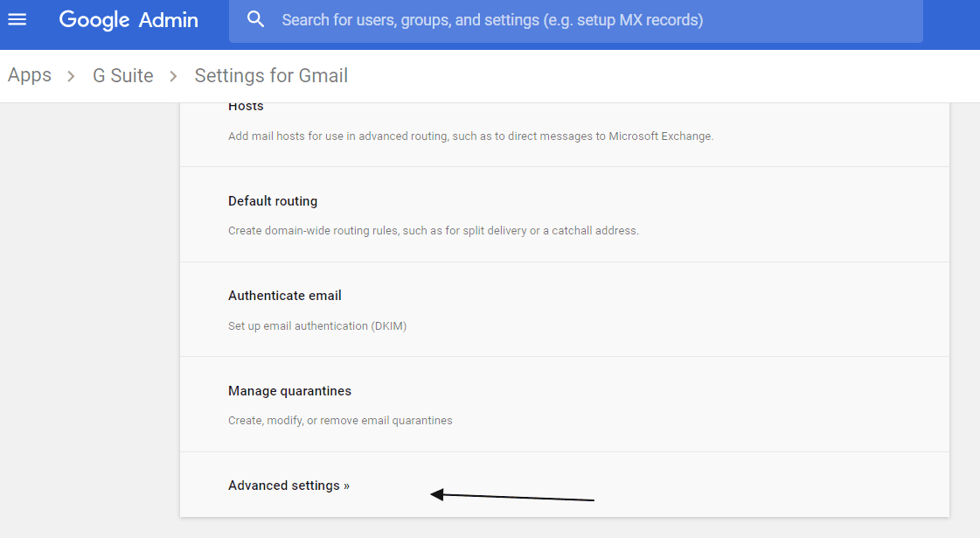Viewport: 980px width, 538px height.
Task: Navigate to the Apps breadcrumb
Action: [29, 75]
